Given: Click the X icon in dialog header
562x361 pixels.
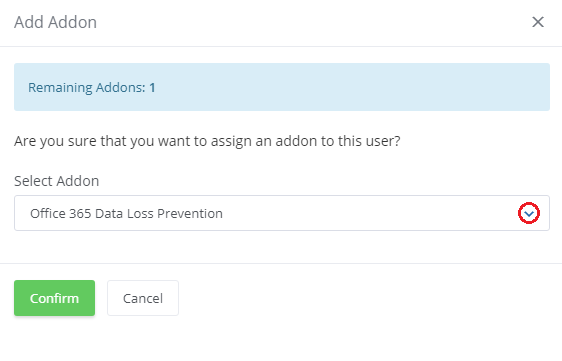Looking at the screenshot, I should pos(538,22).
